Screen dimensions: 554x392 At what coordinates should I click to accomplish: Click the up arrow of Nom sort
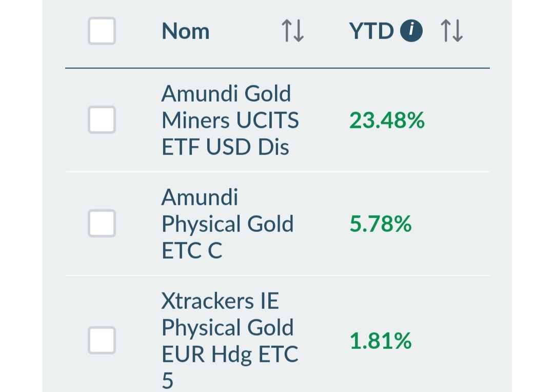pos(287,31)
